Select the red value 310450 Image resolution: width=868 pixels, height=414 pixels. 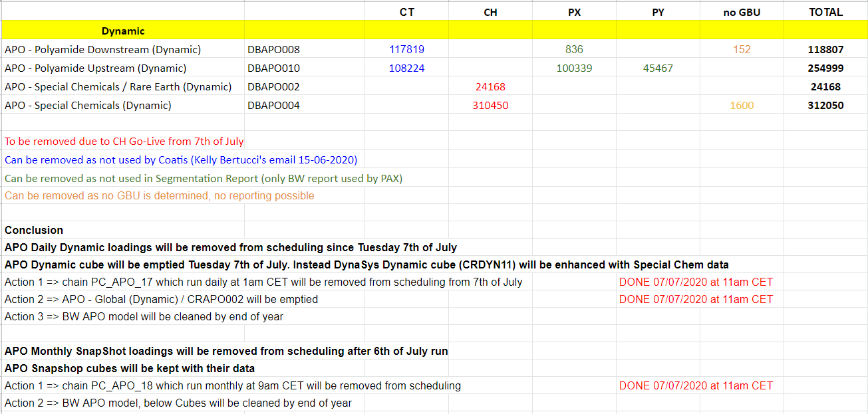[x=490, y=105]
